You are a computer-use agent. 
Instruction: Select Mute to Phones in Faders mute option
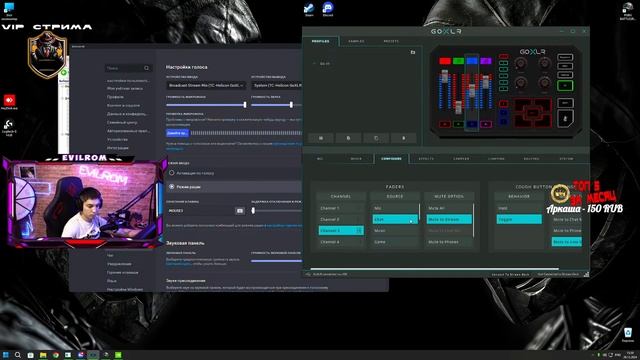click(x=449, y=242)
